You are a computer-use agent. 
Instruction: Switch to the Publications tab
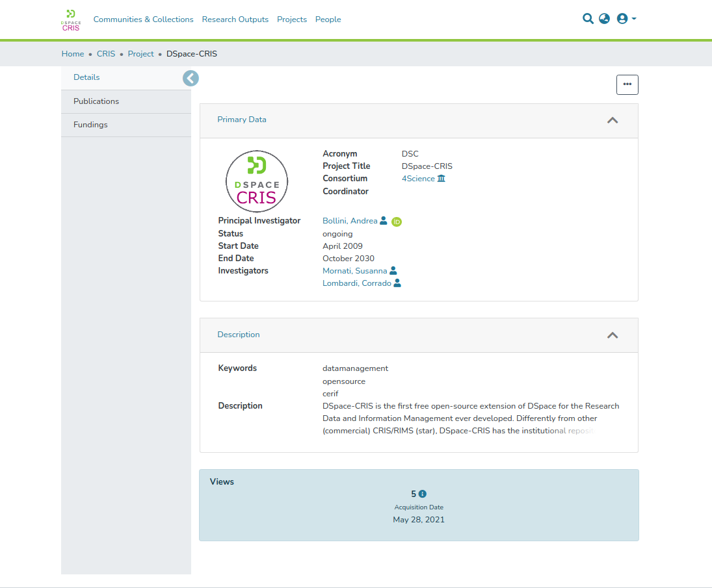[96, 101]
